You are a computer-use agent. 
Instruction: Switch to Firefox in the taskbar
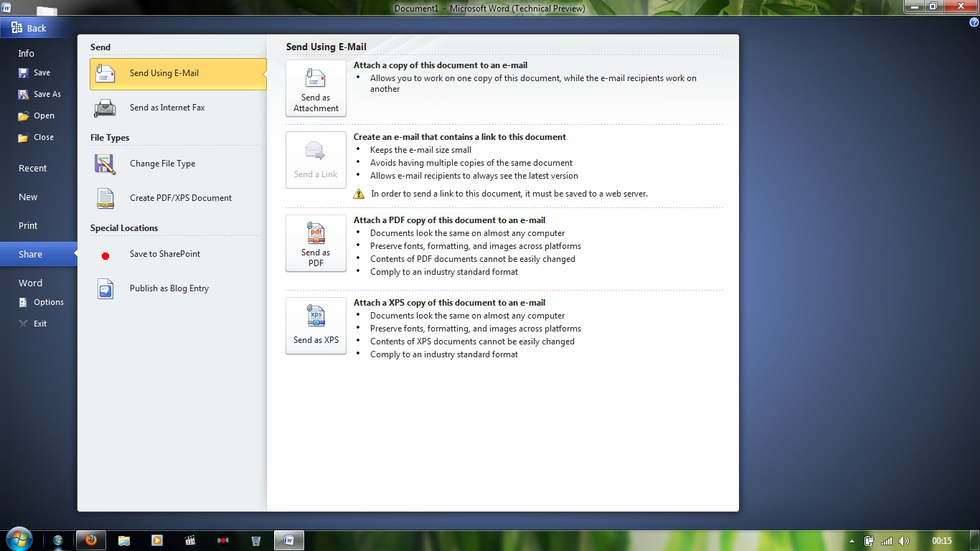(90, 540)
